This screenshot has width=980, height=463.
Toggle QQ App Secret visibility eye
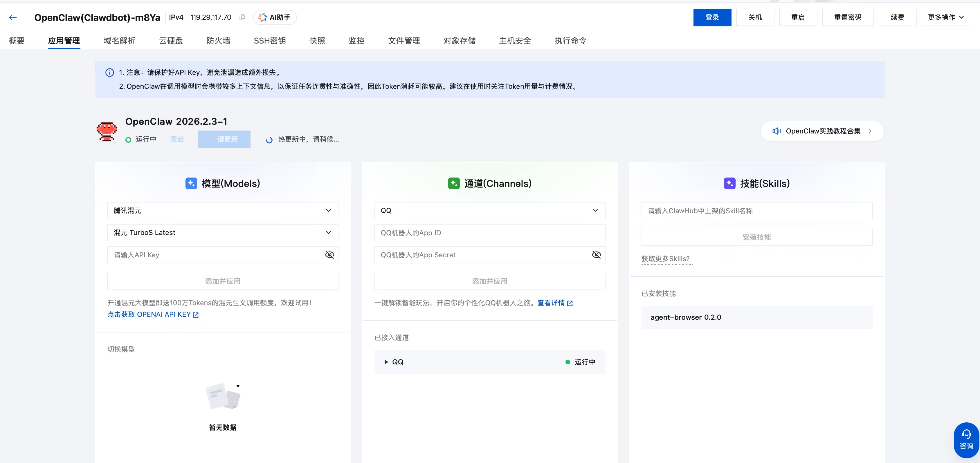tap(596, 255)
